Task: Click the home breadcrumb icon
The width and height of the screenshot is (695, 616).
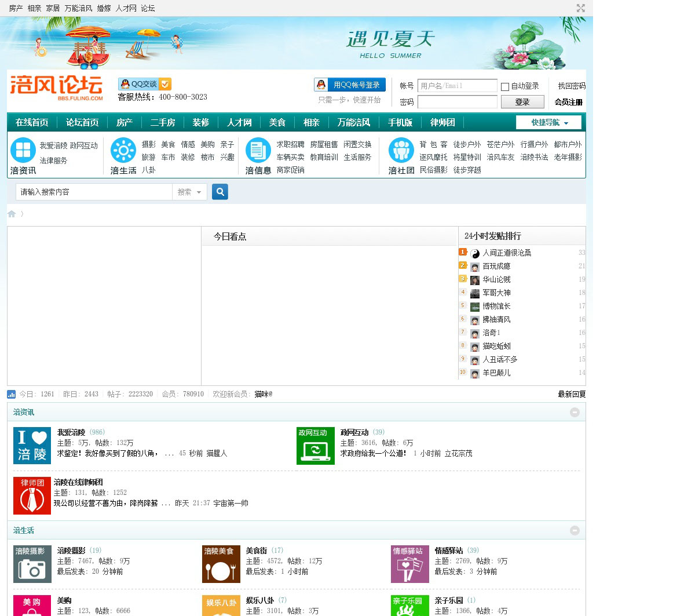Action: click(12, 214)
